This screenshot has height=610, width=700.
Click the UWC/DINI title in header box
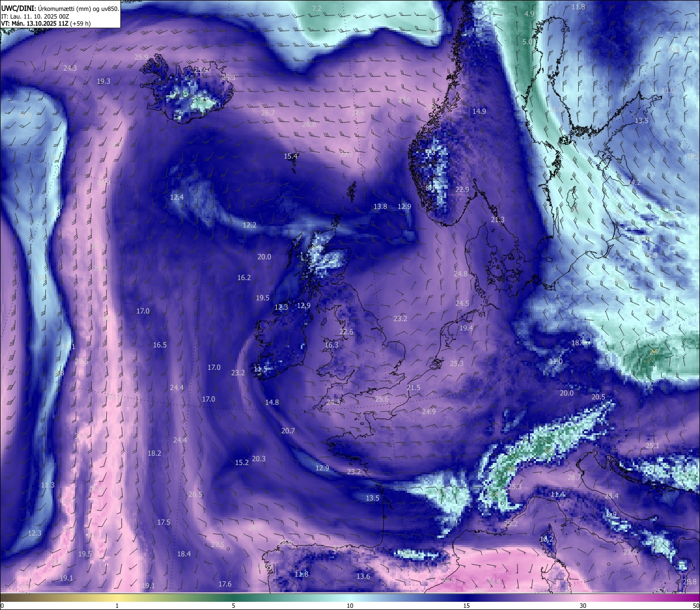tap(18, 8)
